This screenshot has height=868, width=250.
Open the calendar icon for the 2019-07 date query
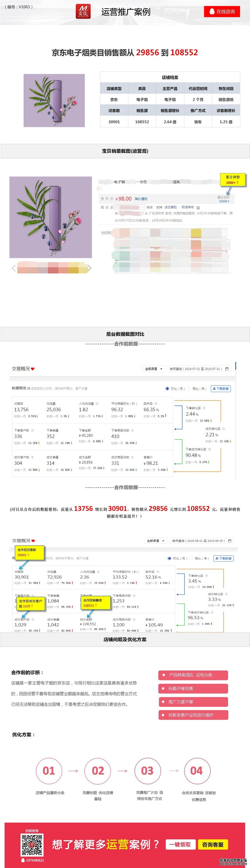tap(227, 369)
